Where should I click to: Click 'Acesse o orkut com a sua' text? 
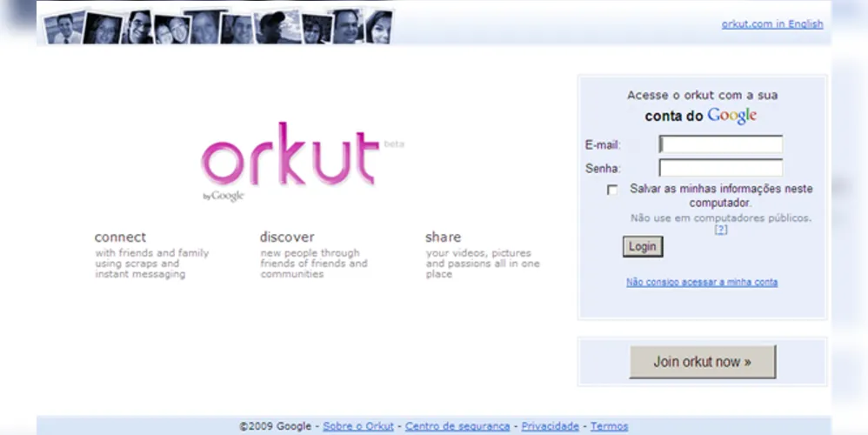703,95
